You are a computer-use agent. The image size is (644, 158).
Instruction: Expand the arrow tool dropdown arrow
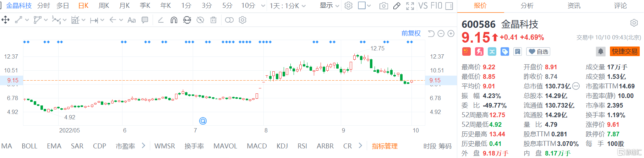121,20
